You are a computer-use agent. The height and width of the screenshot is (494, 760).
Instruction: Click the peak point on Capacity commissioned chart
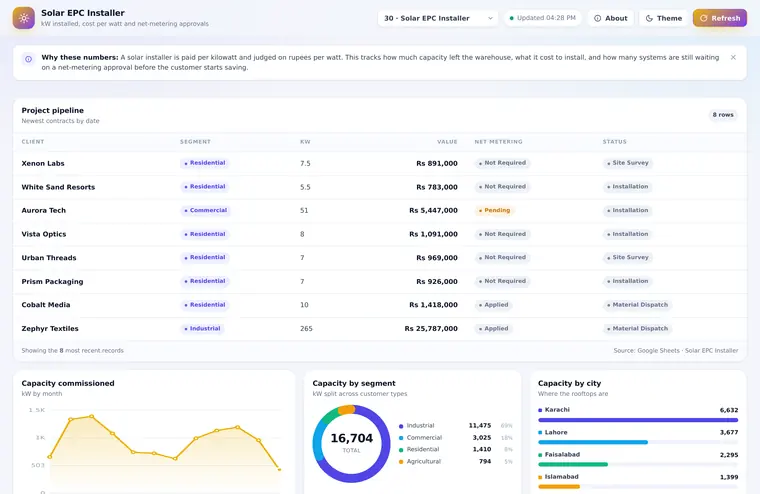click(91, 416)
